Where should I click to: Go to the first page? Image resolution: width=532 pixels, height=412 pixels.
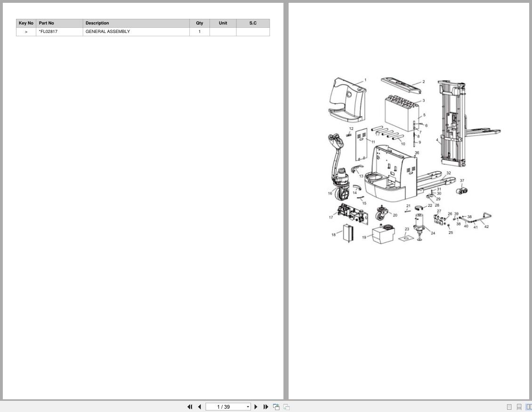click(190, 406)
